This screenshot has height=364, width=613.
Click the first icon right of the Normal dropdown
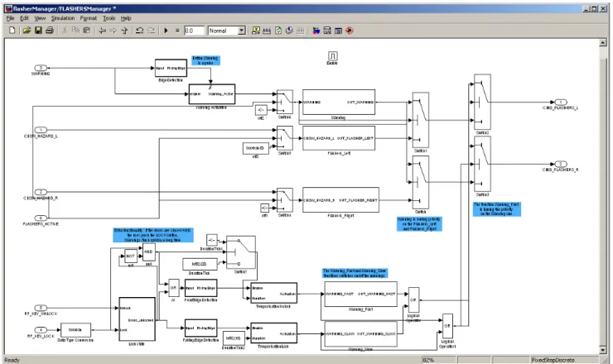point(256,31)
